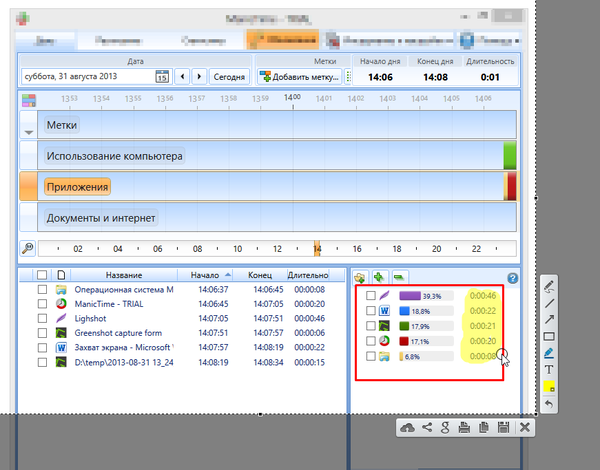Print the captured screenshot
The image size is (600, 470).
(x=464, y=428)
